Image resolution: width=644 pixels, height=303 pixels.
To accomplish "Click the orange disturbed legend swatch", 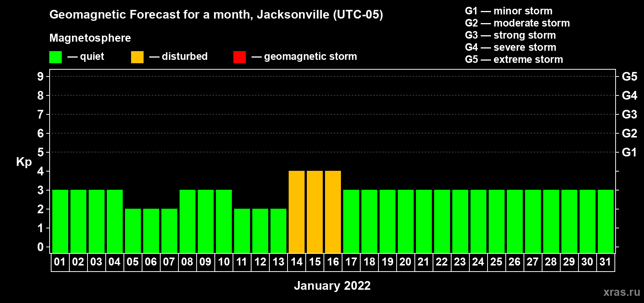I will point(137,57).
